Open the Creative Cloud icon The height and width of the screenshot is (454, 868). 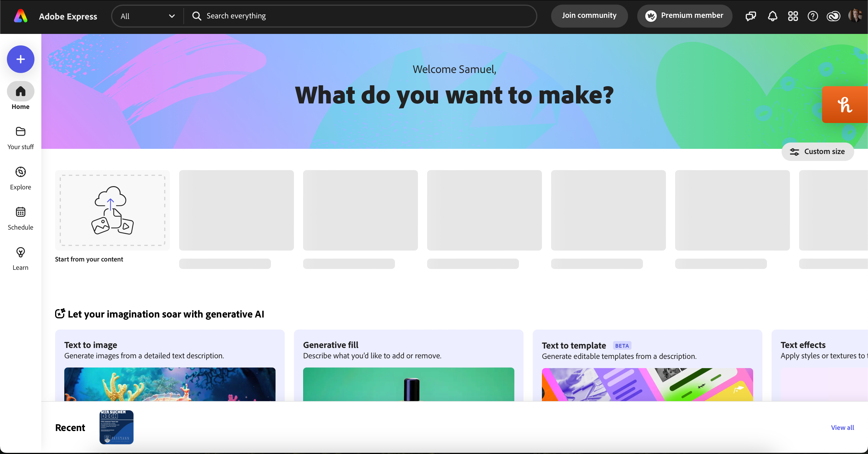pos(833,16)
